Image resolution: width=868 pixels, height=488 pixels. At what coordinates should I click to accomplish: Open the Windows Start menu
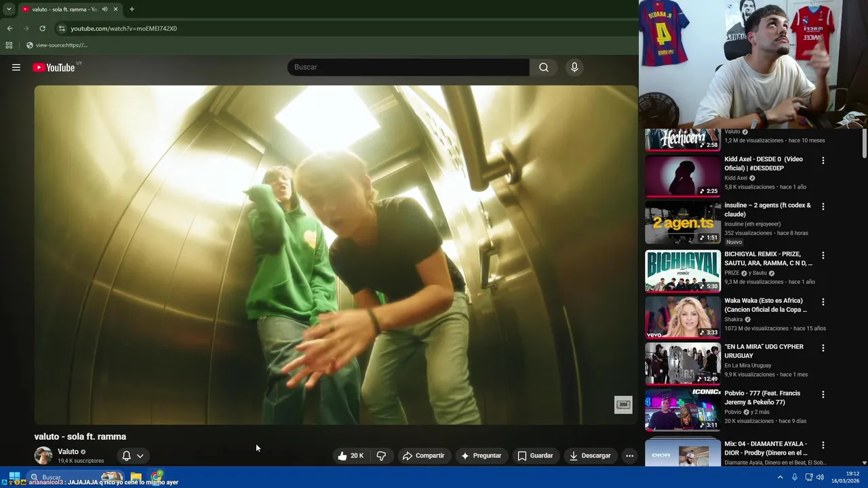point(14,477)
